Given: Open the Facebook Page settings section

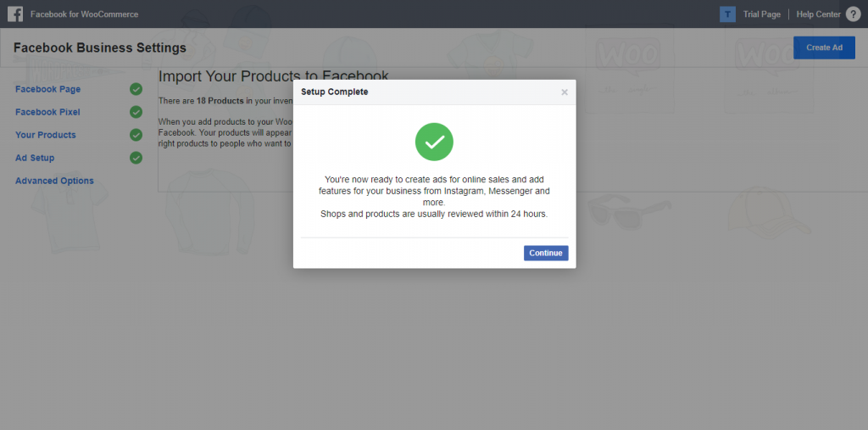Looking at the screenshot, I should click(x=47, y=89).
